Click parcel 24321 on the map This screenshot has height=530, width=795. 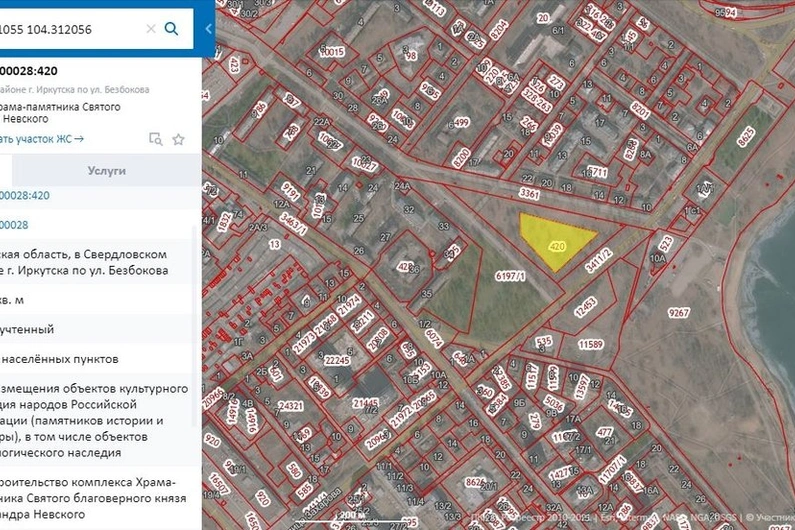point(291,406)
